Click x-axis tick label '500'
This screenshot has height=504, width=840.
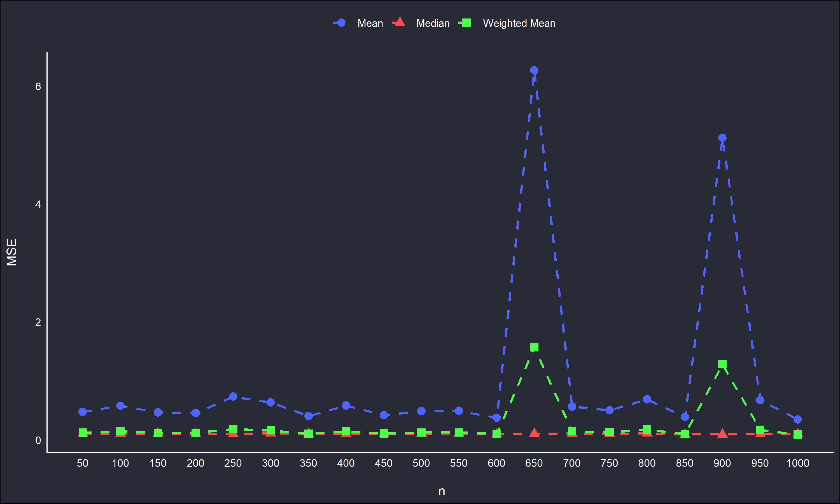click(421, 463)
